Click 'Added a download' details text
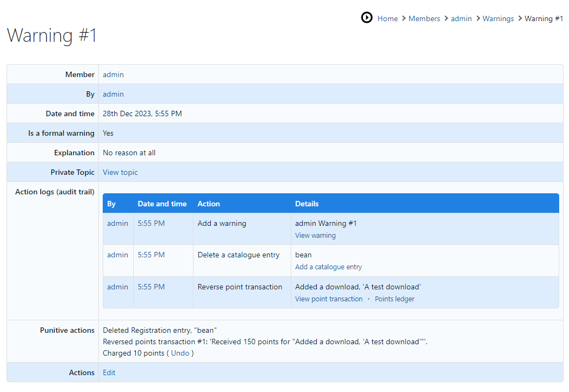Screen dimensions: 569x392 click(x=358, y=287)
